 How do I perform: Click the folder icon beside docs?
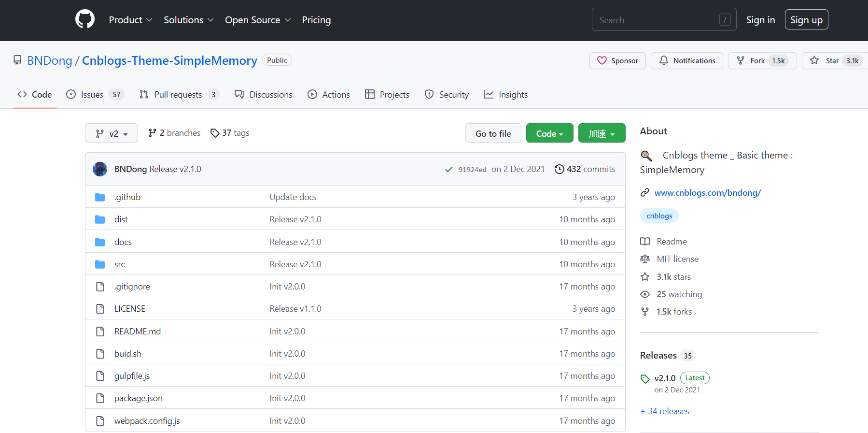[x=100, y=242]
